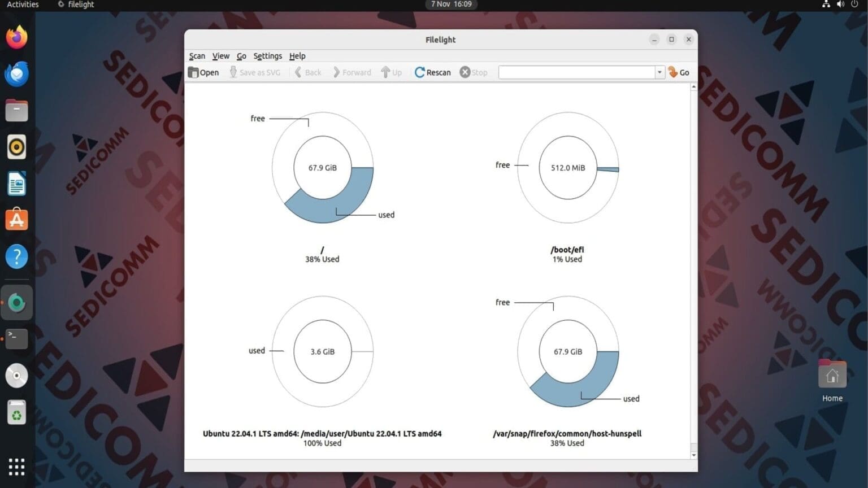Click the disc media icon in the dock
Screen dimensions: 868x488
click(16, 376)
